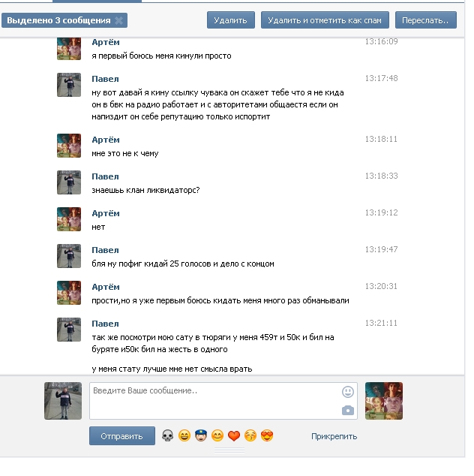Send message with 'Отправить' button
Screen dimensions: 474x476
[x=122, y=436]
